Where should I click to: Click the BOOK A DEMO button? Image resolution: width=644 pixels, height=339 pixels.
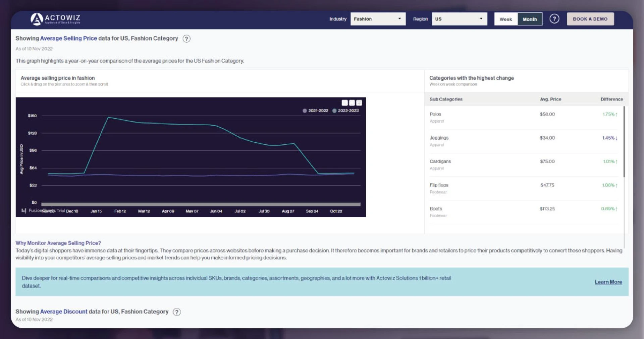click(x=590, y=19)
